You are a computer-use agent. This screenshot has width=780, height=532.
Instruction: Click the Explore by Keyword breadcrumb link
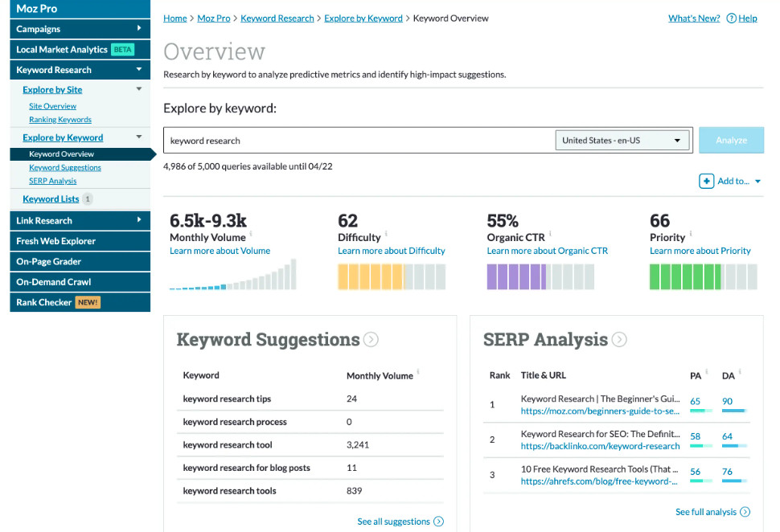(x=363, y=18)
